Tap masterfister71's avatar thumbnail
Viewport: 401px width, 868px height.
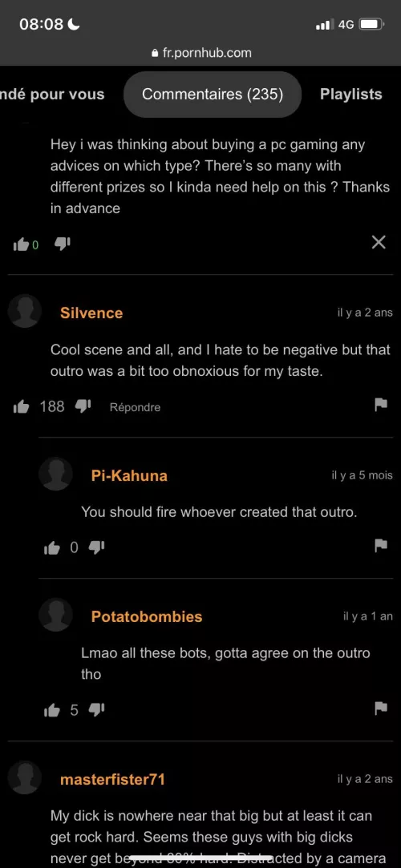[x=25, y=777]
